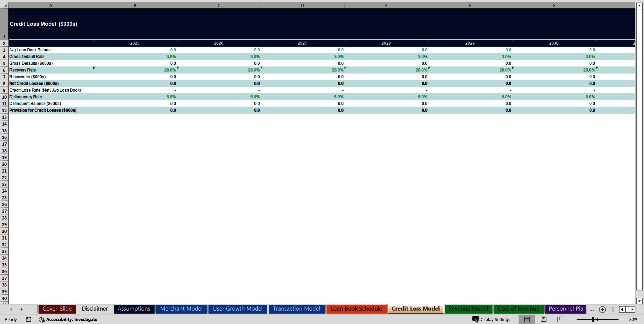644x324 pixels.
Task: Open Page Break Preview view icon
Action: coord(560,319)
